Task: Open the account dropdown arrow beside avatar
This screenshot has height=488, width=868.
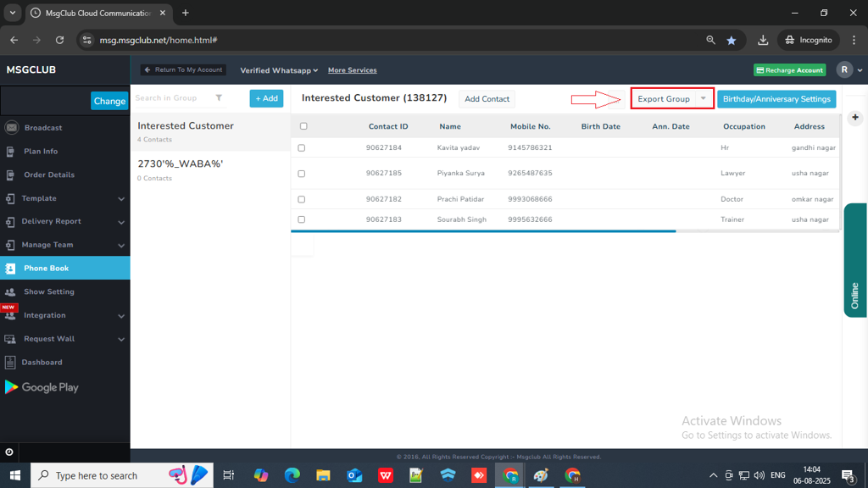Action: coord(860,70)
